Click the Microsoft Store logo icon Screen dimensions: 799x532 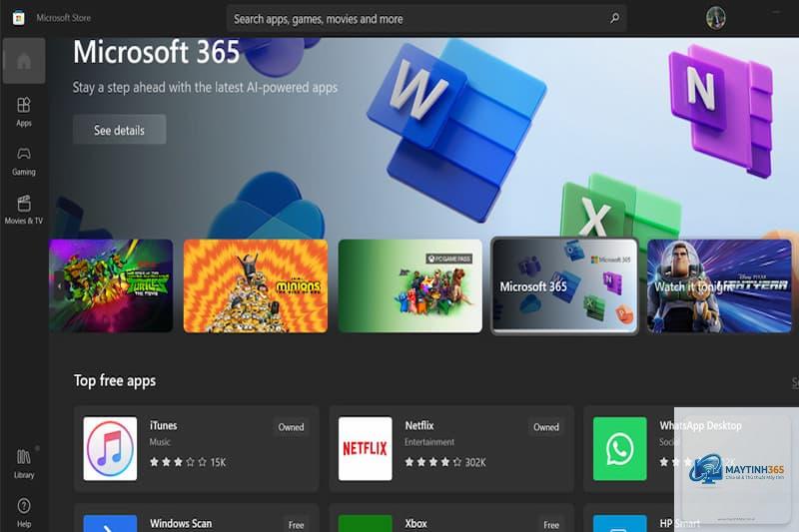coord(19,18)
